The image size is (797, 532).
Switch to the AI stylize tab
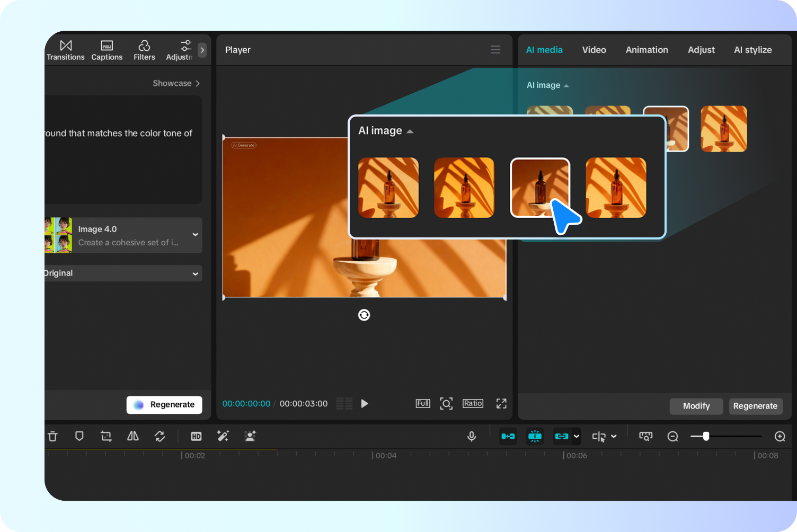coord(752,50)
